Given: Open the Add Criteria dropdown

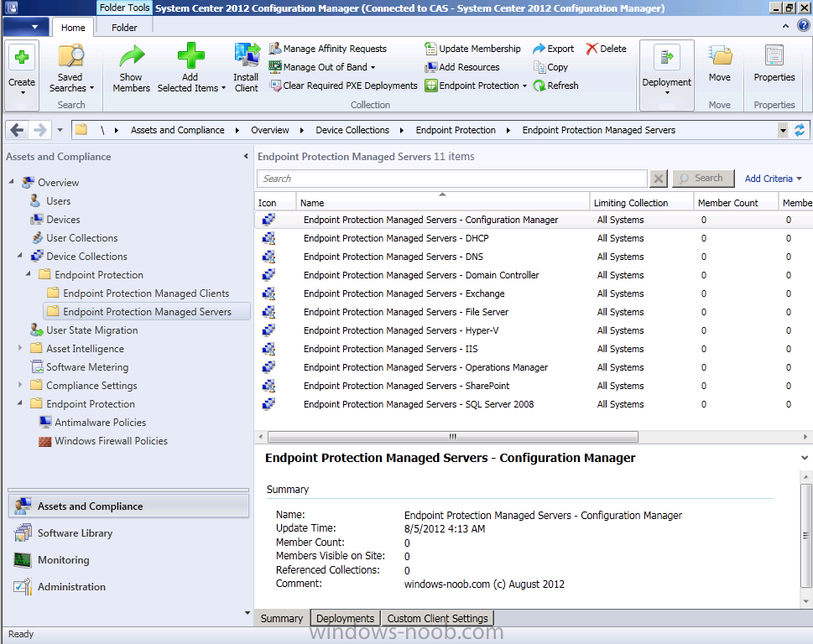Looking at the screenshot, I should click(x=773, y=179).
